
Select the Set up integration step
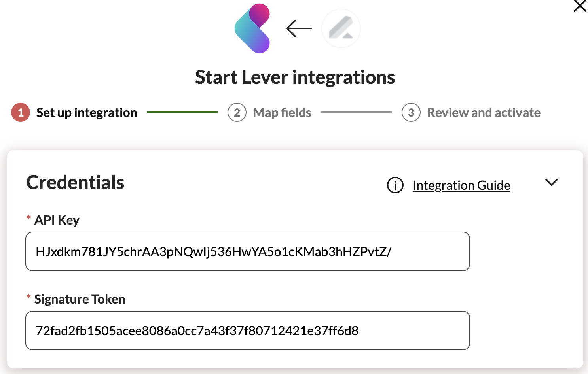(86, 112)
